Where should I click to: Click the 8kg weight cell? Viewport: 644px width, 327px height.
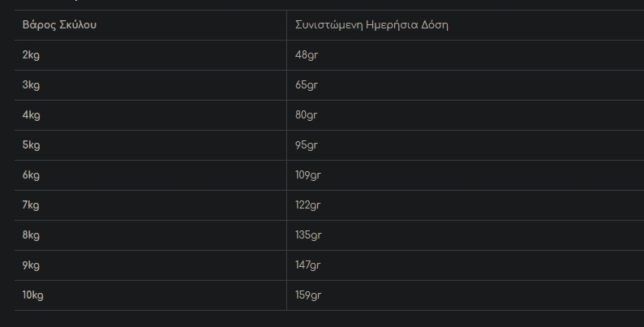point(31,235)
